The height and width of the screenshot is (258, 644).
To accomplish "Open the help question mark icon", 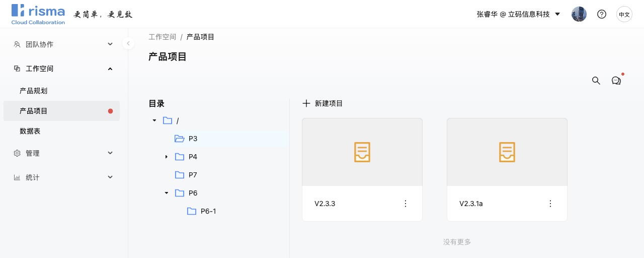I will click(x=602, y=14).
